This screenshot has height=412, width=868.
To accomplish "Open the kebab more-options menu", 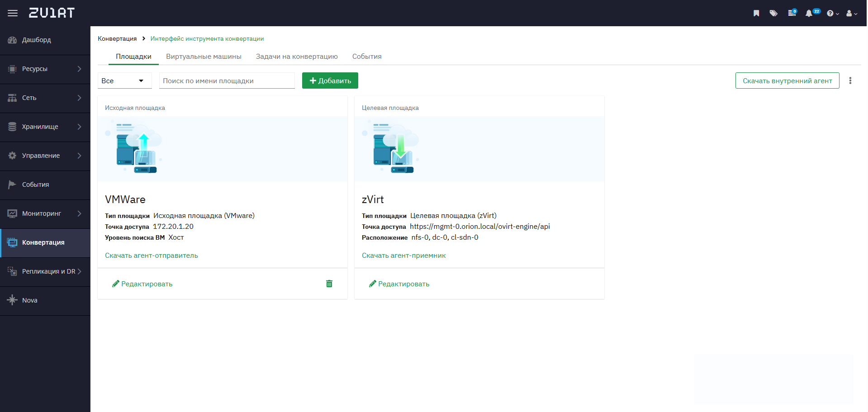I will (x=850, y=81).
